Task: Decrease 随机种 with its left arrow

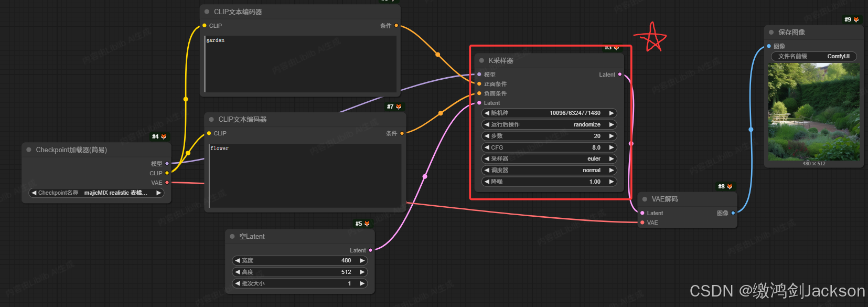Action: coord(487,113)
